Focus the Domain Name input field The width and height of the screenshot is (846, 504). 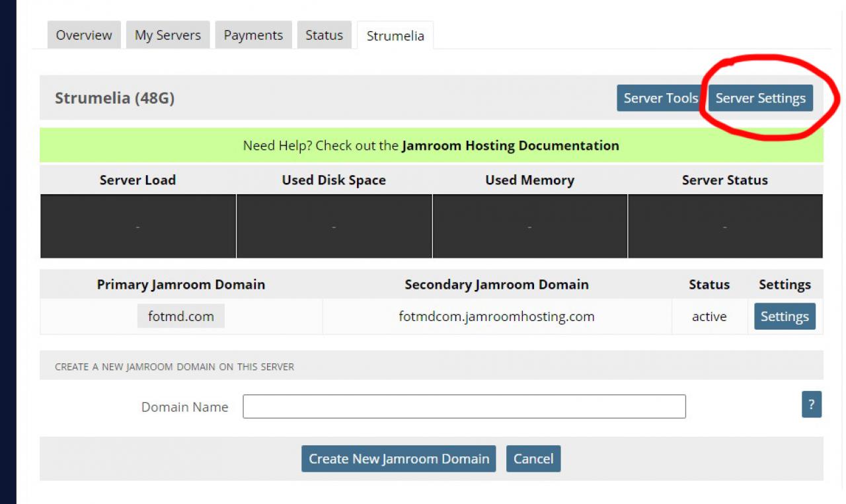tap(464, 407)
